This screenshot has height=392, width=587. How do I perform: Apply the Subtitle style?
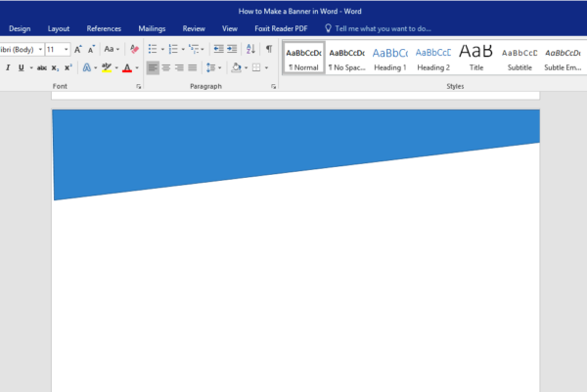click(519, 58)
